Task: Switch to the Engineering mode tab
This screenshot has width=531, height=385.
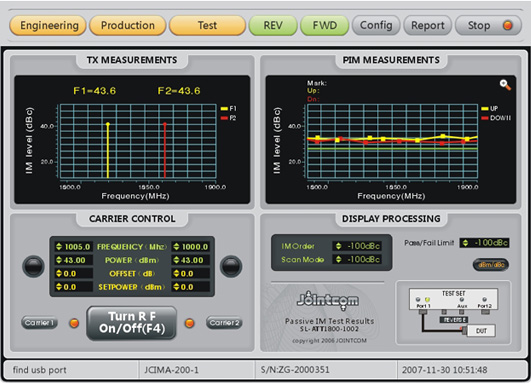Action: [x=48, y=25]
